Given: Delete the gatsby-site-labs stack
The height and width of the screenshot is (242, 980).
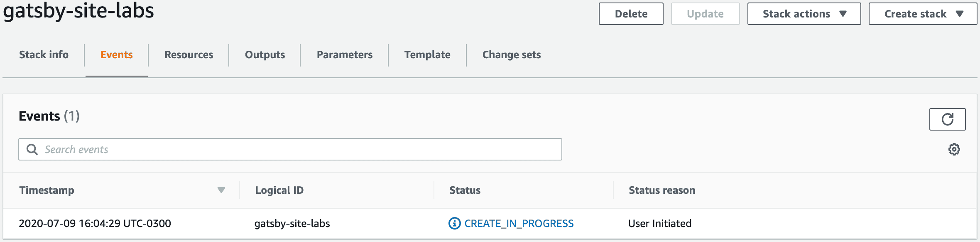Looking at the screenshot, I should [x=631, y=14].
